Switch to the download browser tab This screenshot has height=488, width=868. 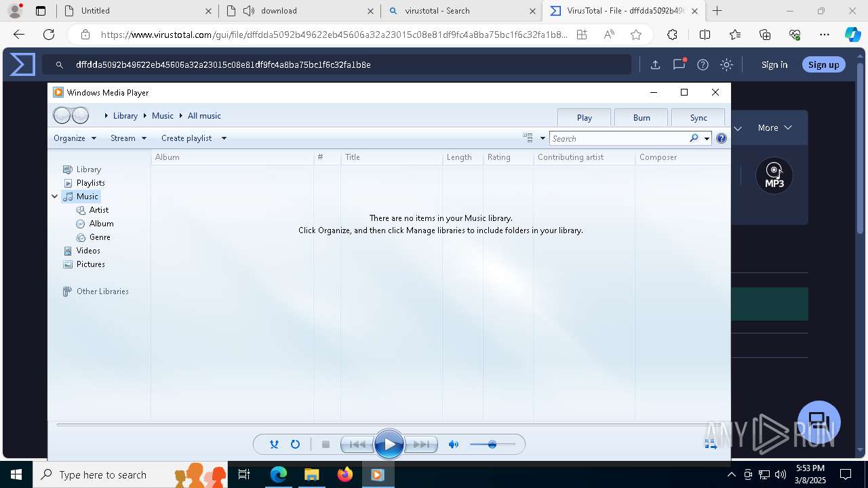point(299,11)
